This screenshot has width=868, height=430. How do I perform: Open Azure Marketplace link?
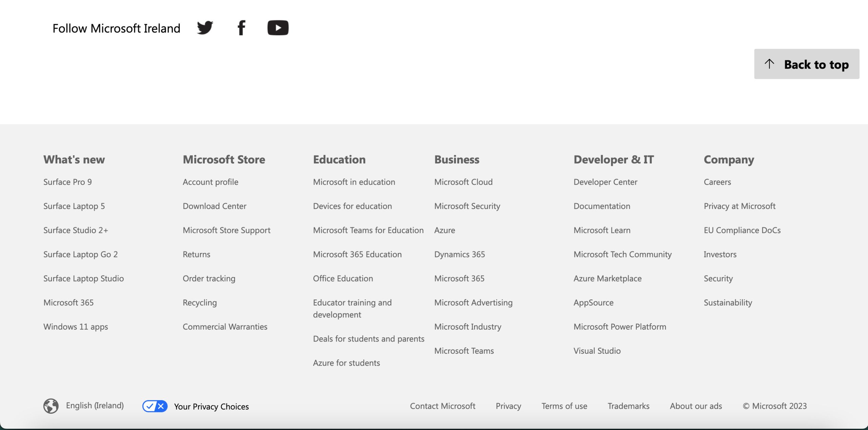click(607, 278)
